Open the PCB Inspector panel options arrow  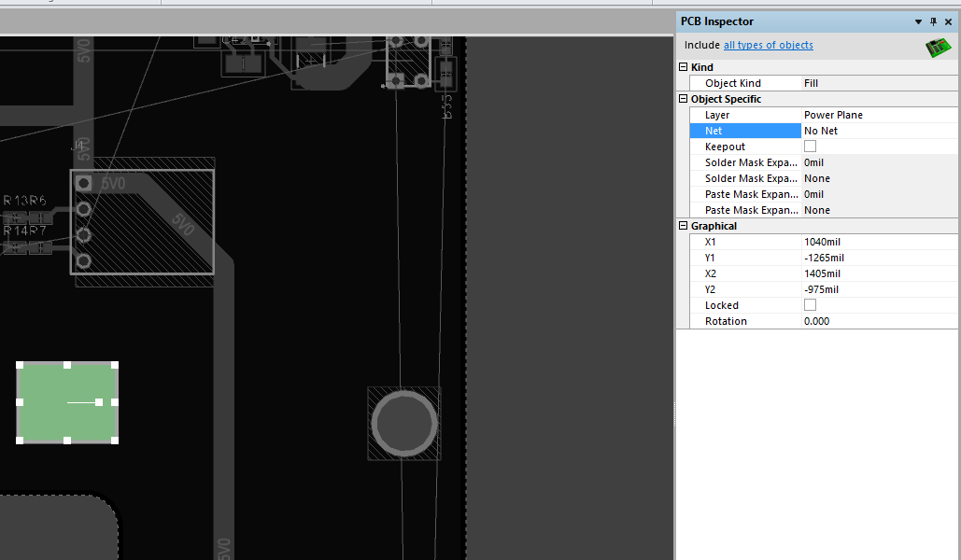point(916,21)
